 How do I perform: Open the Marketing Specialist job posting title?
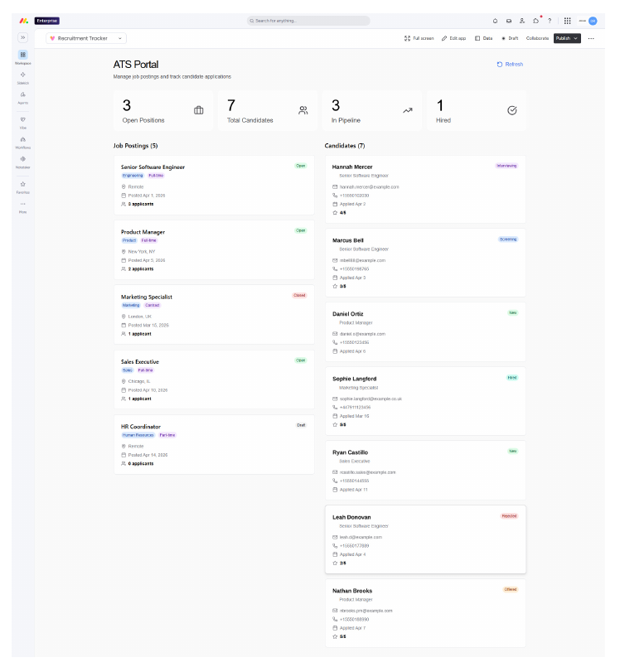pos(147,297)
